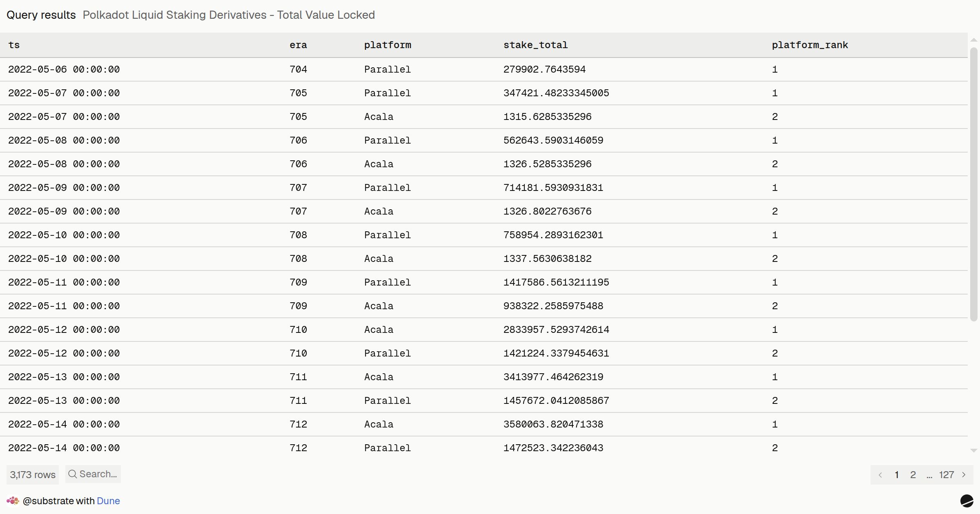Select cell 758954.2893162301
Viewport: 980px width, 514px height.
point(553,235)
